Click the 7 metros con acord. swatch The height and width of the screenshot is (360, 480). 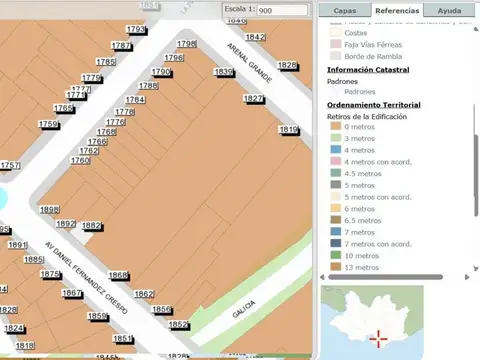pyautogui.click(x=336, y=244)
